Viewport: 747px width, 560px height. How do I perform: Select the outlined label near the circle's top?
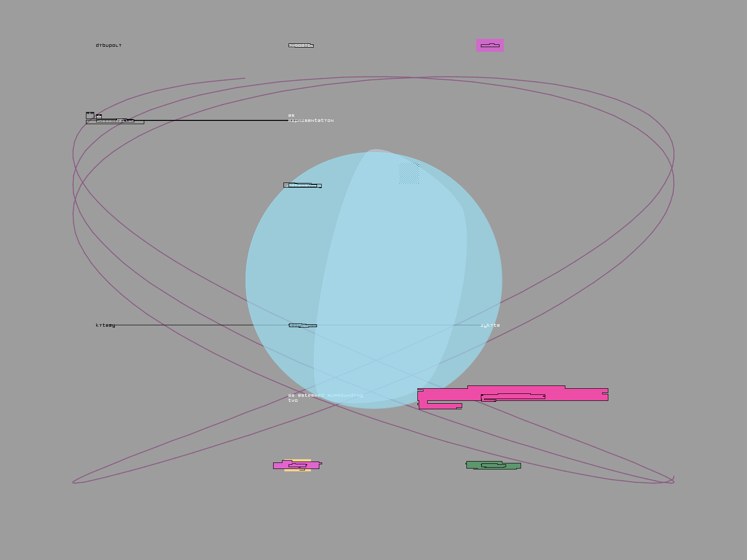[x=302, y=185]
